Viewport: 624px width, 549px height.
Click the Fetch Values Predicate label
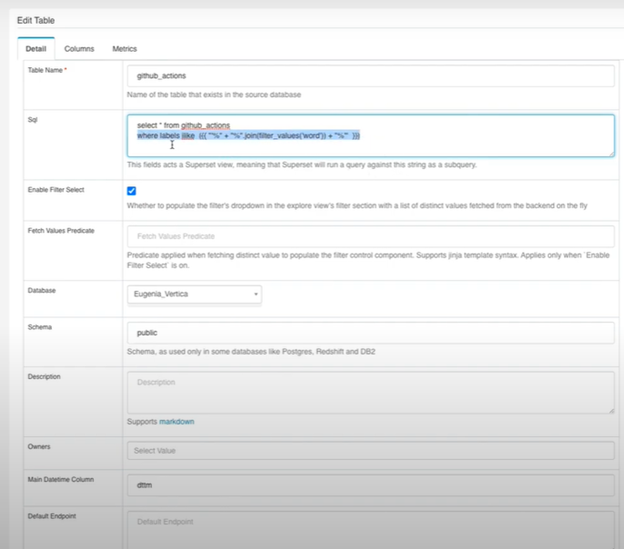click(61, 230)
